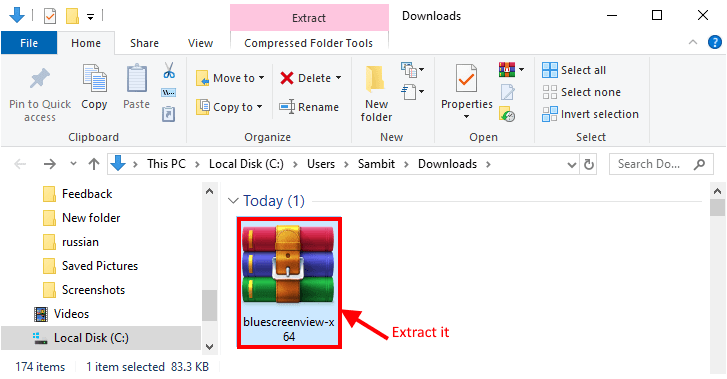This screenshot has height=379, width=727.
Task: Click file list scroll up arrow
Action: point(717,191)
